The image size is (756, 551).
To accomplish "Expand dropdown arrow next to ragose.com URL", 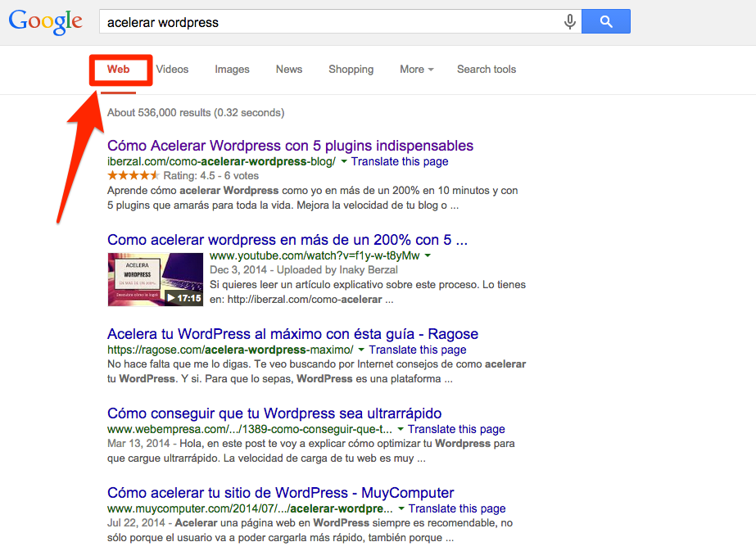I will coord(361,350).
